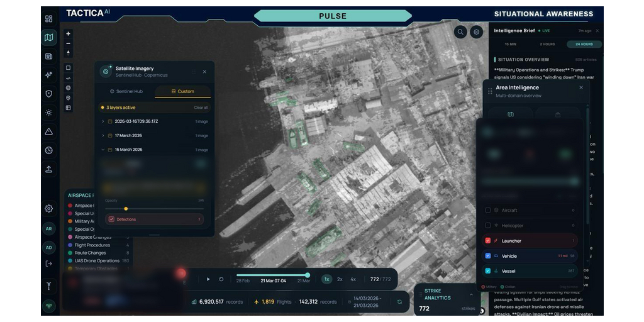Zoom in with the plus map control
The width and height of the screenshot is (644, 322).
(x=68, y=34)
